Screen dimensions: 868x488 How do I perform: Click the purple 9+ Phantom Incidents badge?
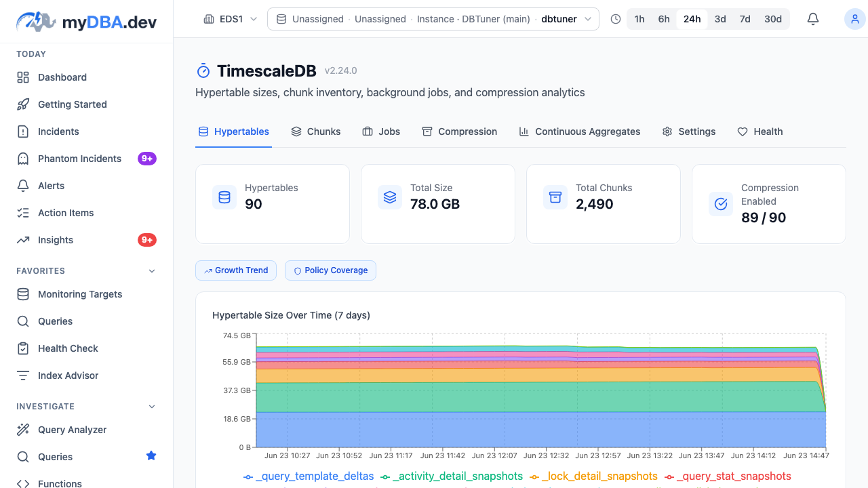coord(147,159)
